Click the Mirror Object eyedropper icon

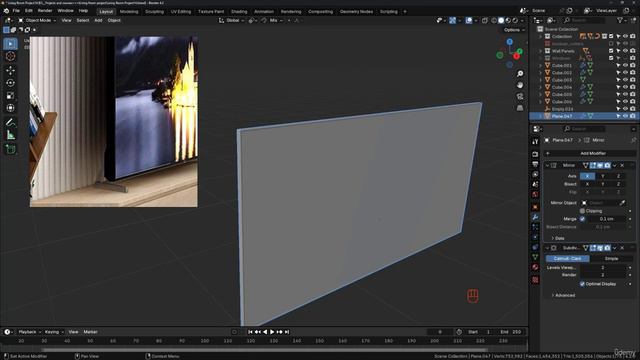(622, 203)
